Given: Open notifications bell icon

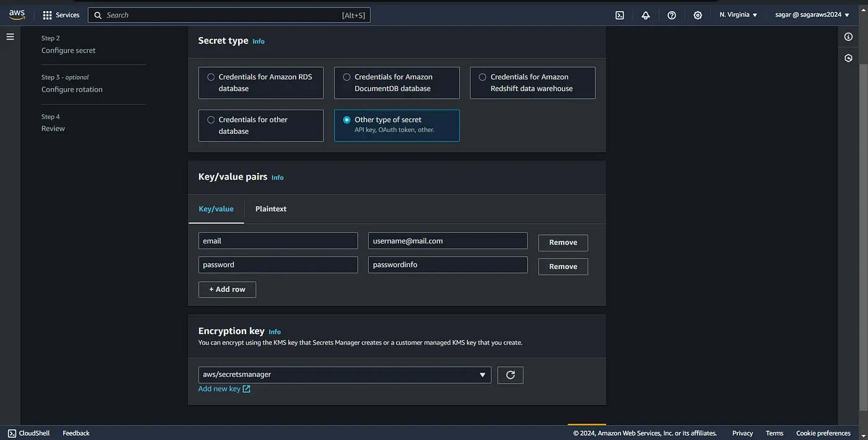Looking at the screenshot, I should point(645,15).
